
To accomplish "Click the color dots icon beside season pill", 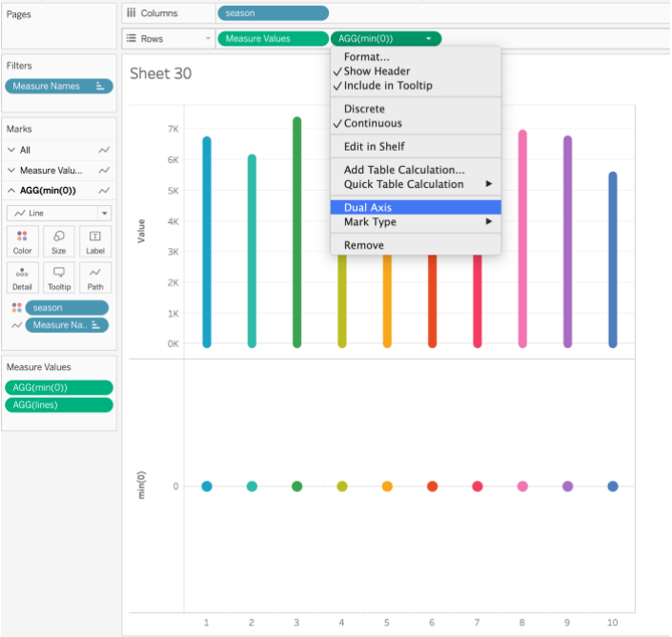I will click(x=17, y=307).
